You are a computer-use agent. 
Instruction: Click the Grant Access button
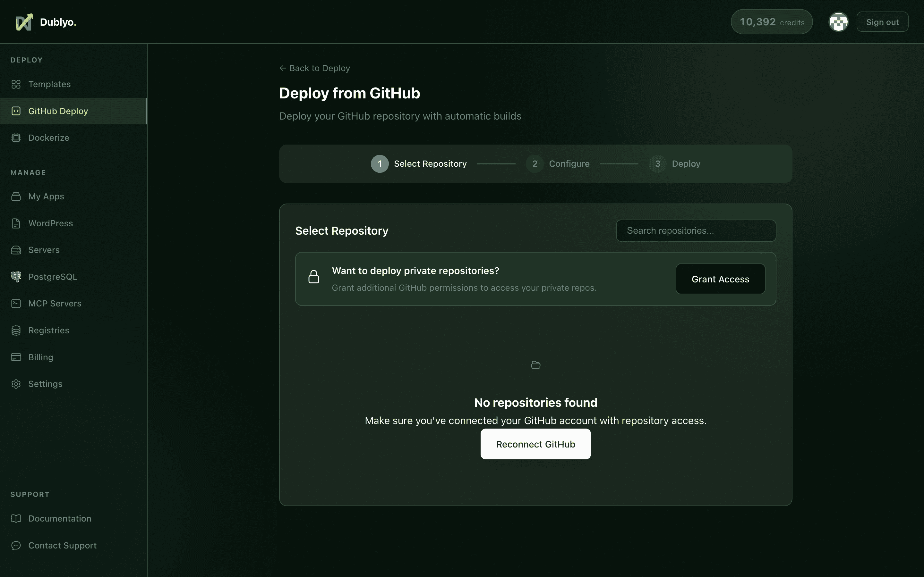720,279
